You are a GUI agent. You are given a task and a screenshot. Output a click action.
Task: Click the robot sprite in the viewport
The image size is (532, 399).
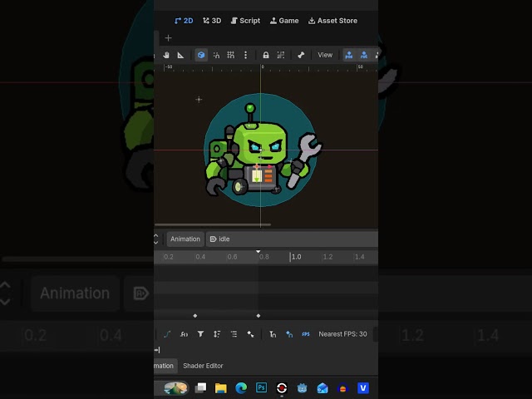point(261,151)
